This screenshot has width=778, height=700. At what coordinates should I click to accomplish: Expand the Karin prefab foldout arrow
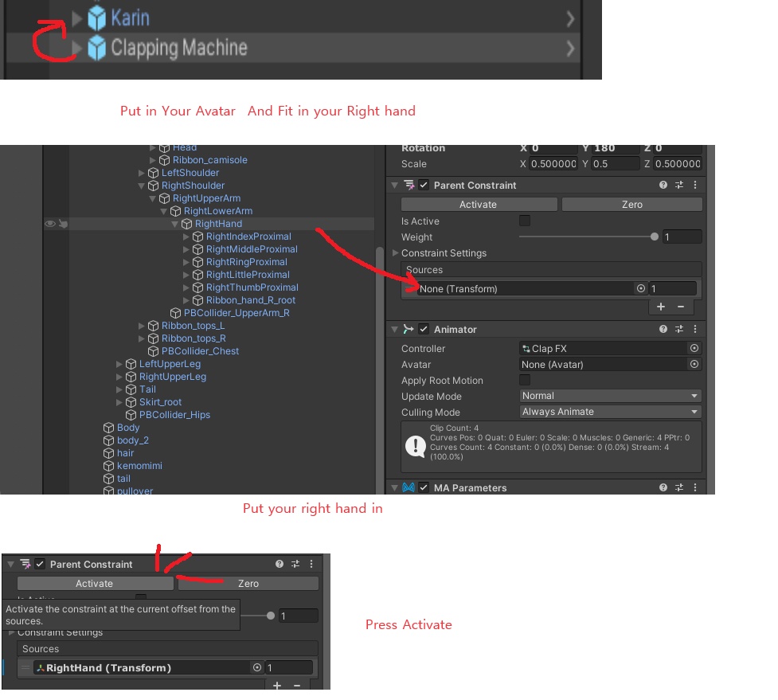tap(76, 18)
